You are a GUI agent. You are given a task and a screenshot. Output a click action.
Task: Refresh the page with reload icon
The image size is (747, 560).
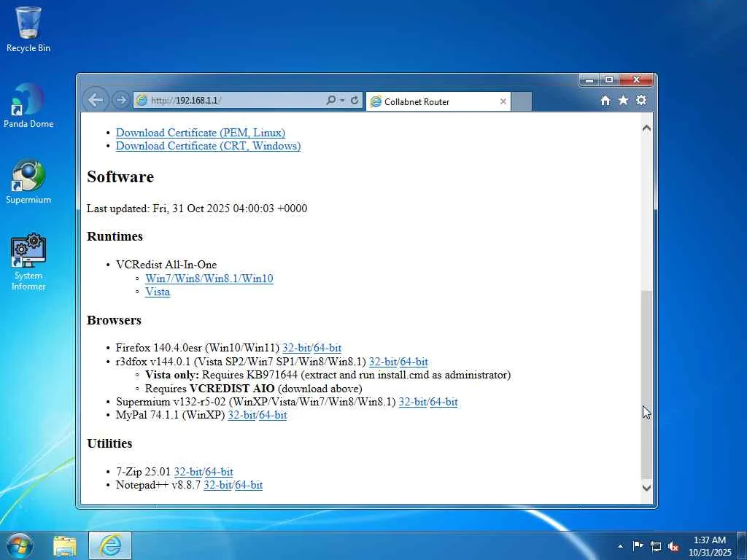click(x=355, y=101)
